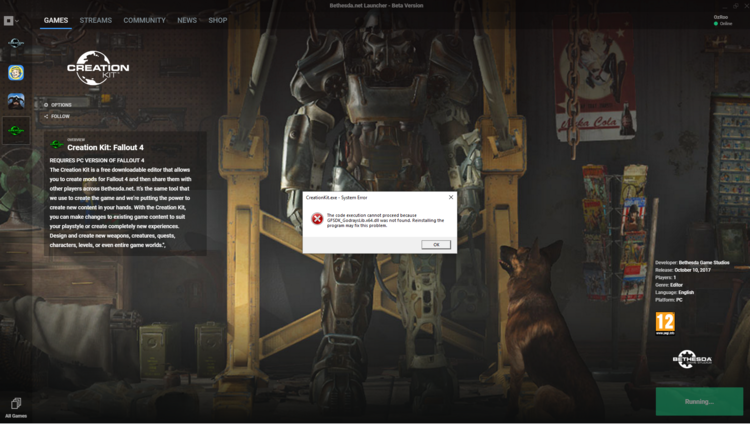750x436 pixels.
Task: Click the Running... green button
Action: [x=699, y=402]
